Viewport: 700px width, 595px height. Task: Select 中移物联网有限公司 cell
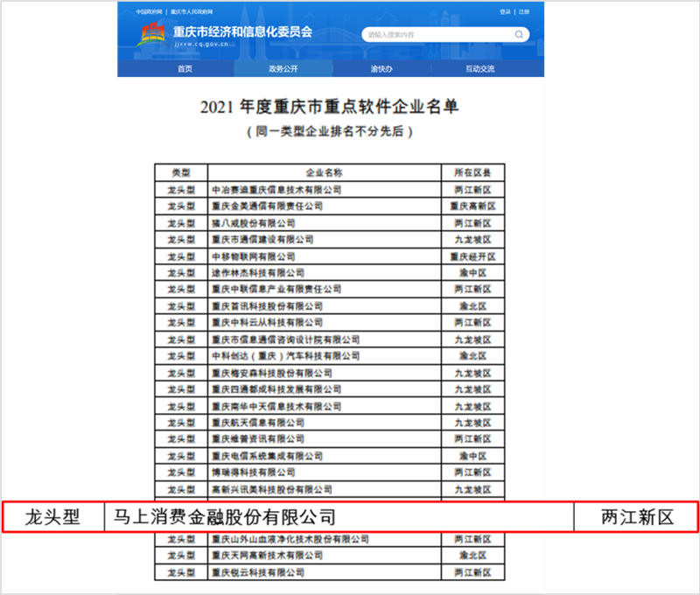(325, 256)
